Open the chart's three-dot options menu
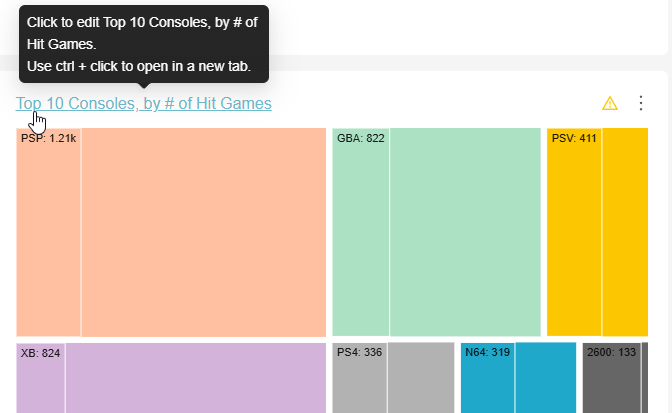Image resolution: width=672 pixels, height=413 pixels. point(640,103)
